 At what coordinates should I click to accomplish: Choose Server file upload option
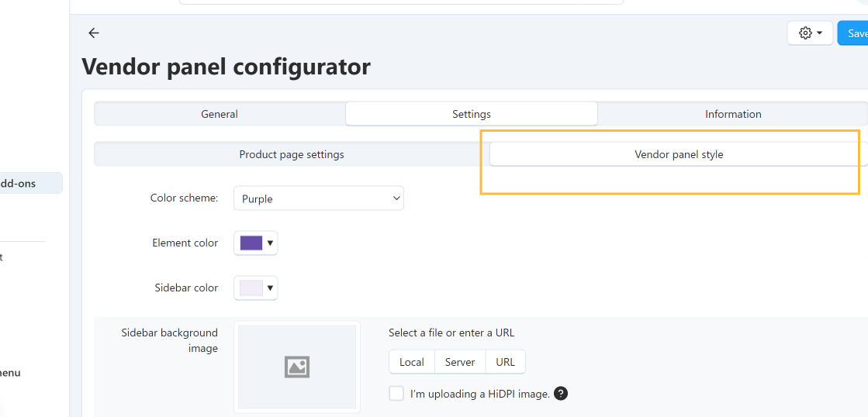tap(460, 362)
